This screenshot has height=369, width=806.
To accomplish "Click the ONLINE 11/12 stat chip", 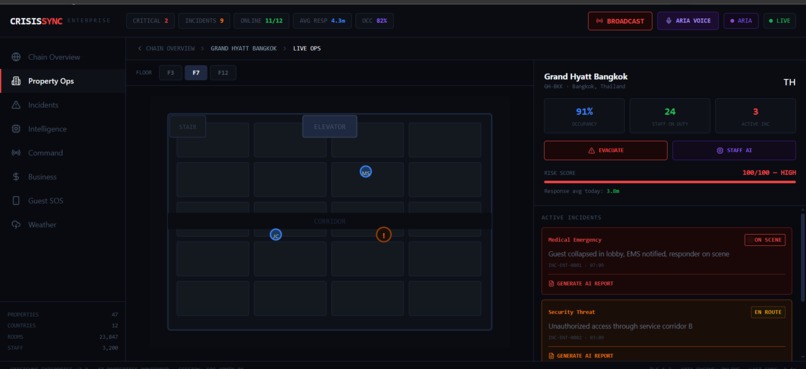I will (262, 21).
